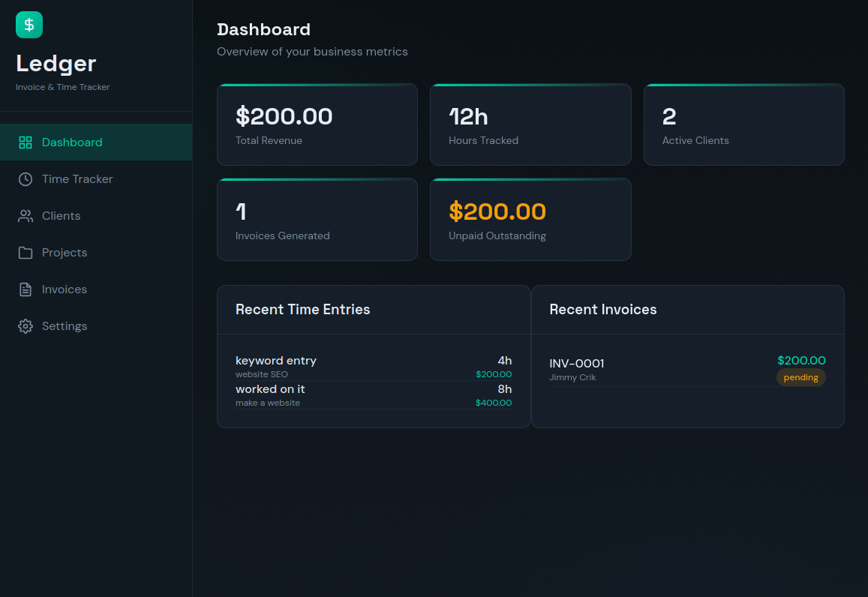
Task: Open invoice INV-0001
Action: [x=576, y=364]
